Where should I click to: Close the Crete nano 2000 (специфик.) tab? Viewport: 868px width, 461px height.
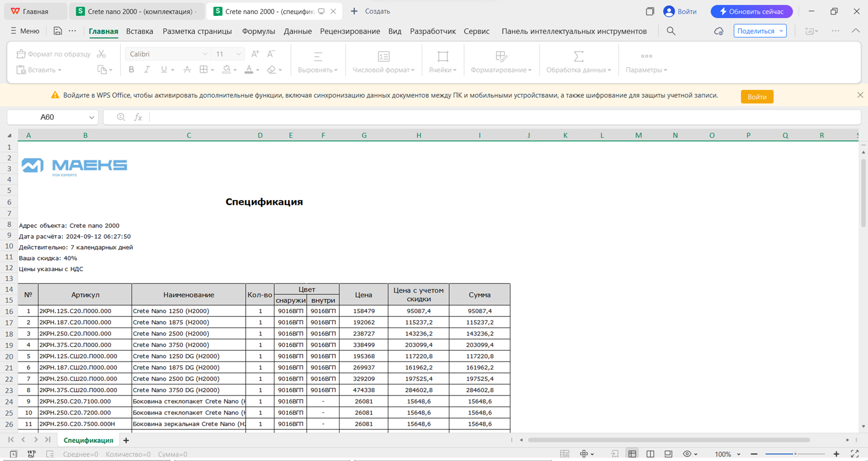point(333,11)
